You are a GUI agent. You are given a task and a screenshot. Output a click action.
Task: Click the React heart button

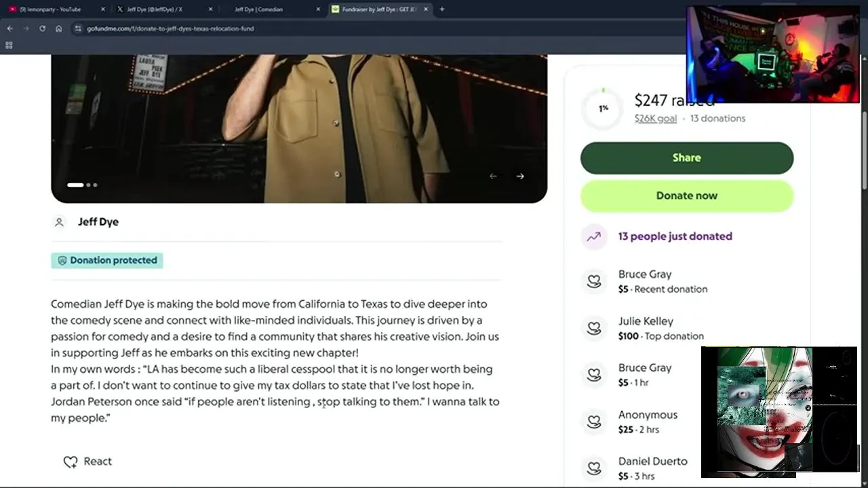(87, 462)
